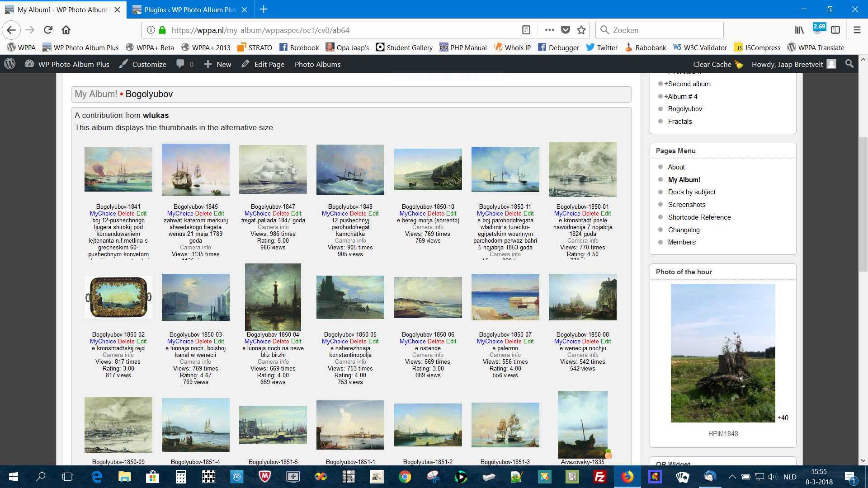Open Howdy, Jaap Breetvelt account menu
868x488 pixels.
[793, 64]
